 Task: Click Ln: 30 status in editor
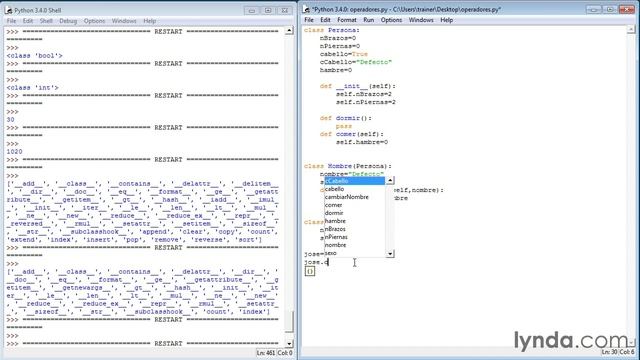point(609,351)
